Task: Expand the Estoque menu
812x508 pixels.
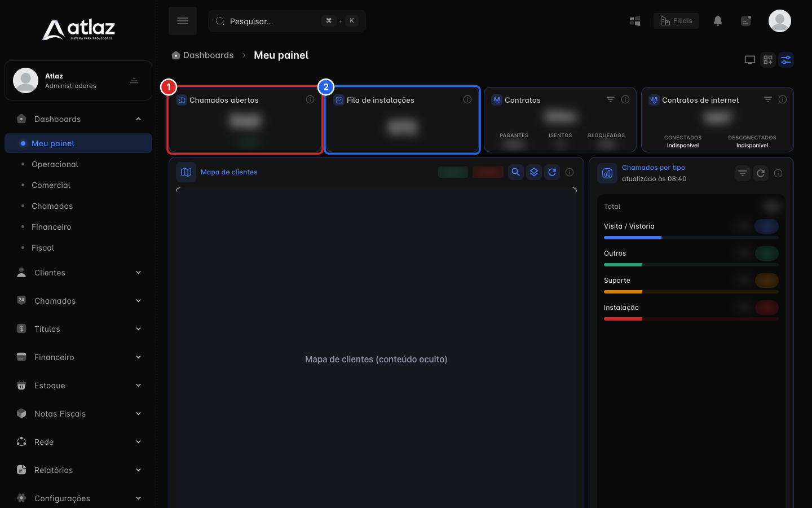Action: click(78, 386)
